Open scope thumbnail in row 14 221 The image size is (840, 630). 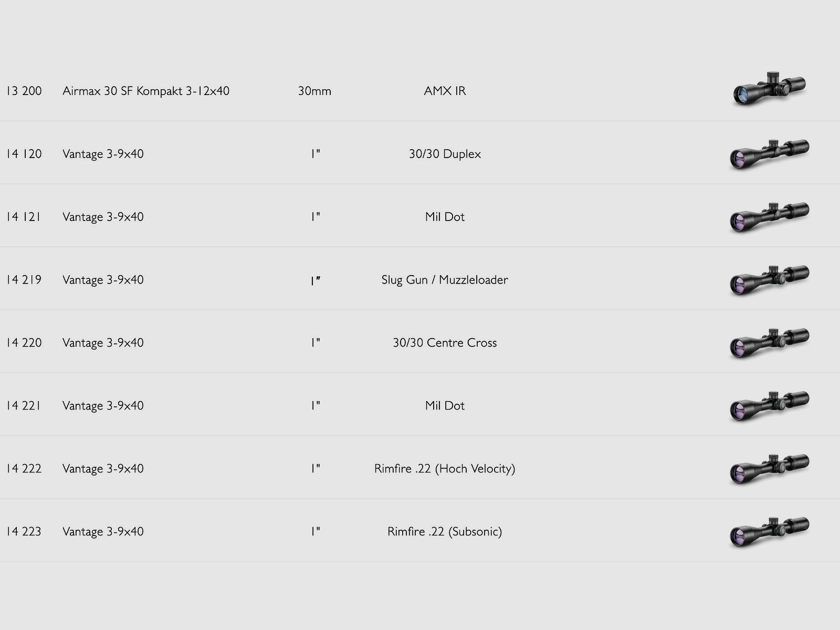pyautogui.click(x=769, y=406)
